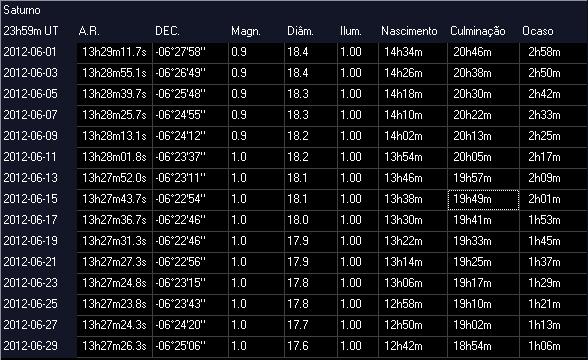Click set time cell 2h01m
The width and height of the screenshot is (588, 360).
click(x=554, y=199)
